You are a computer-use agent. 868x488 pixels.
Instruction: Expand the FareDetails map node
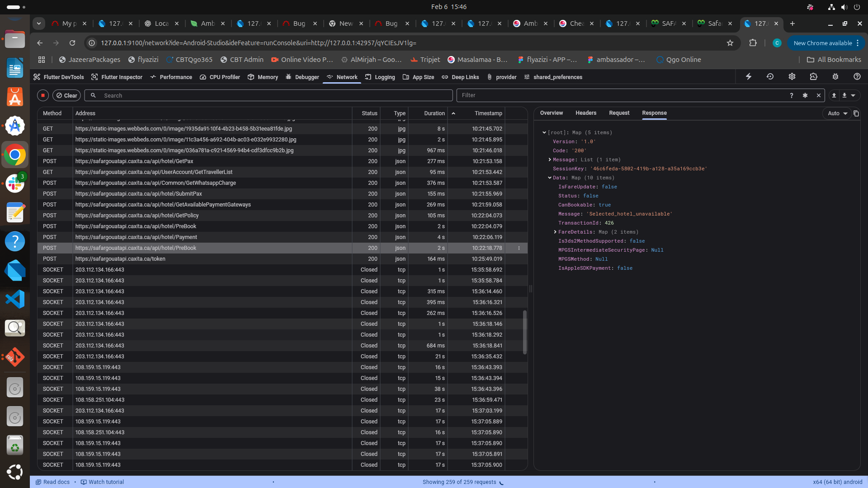click(555, 232)
